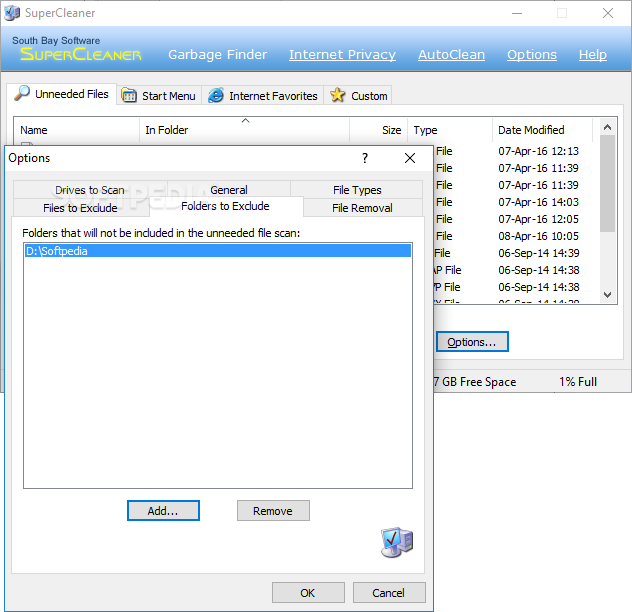Click the Options... button in main window
Viewport: 632px width, 612px height.
pos(472,342)
